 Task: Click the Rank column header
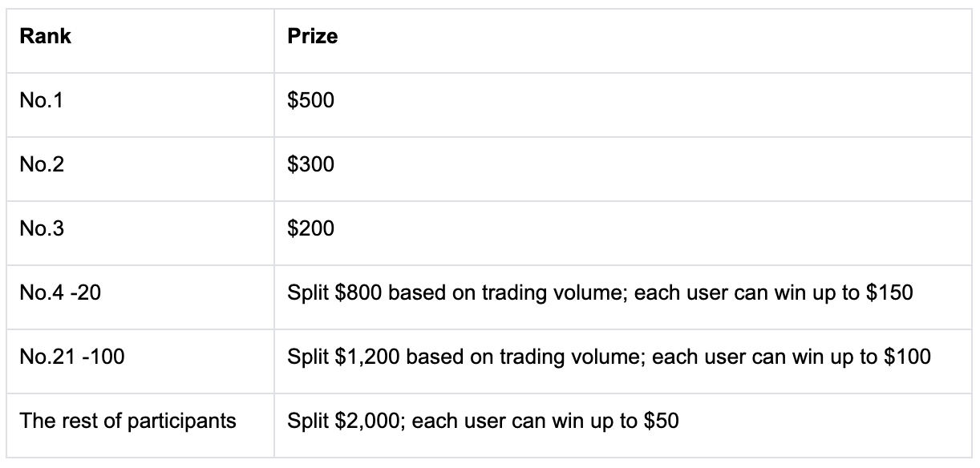click(x=46, y=37)
